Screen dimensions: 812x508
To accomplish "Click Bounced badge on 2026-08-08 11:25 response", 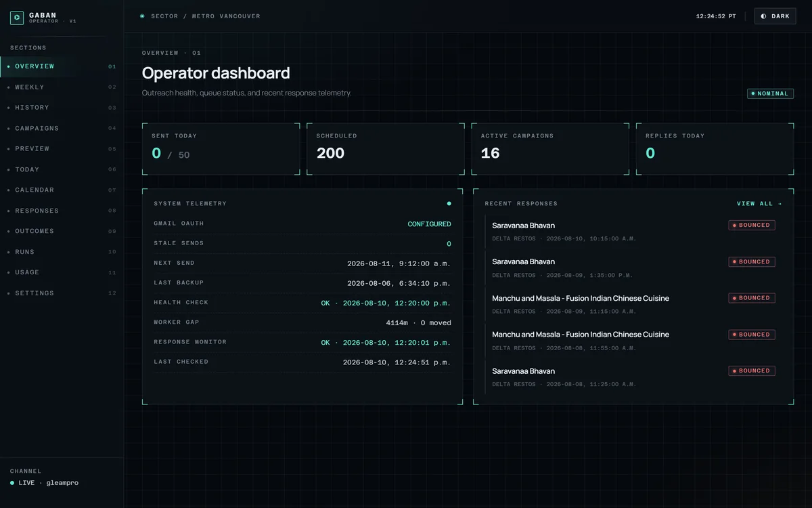I will pyautogui.click(x=752, y=371).
